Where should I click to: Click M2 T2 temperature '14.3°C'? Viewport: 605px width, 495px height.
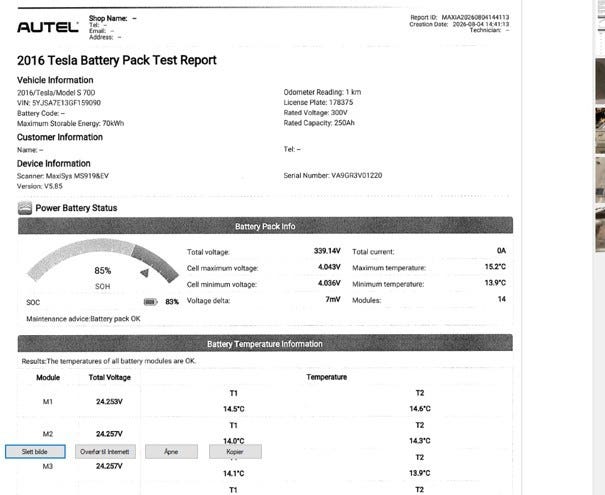(420, 441)
